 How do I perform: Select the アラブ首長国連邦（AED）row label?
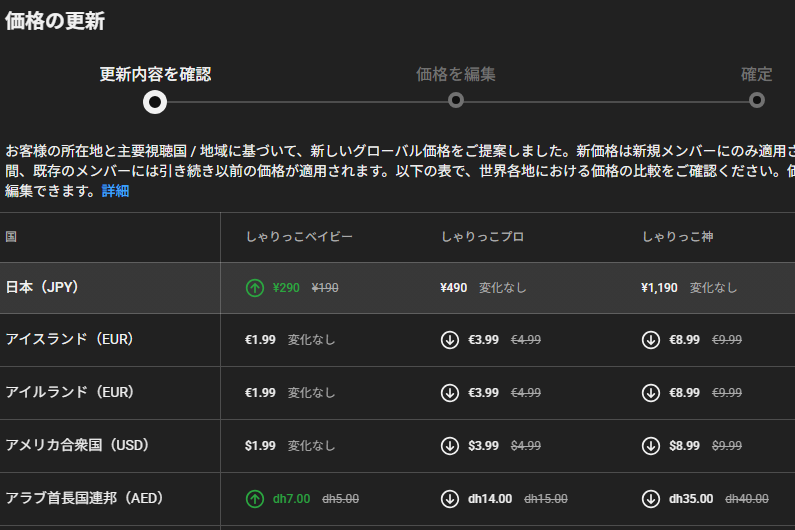[x=84, y=499]
